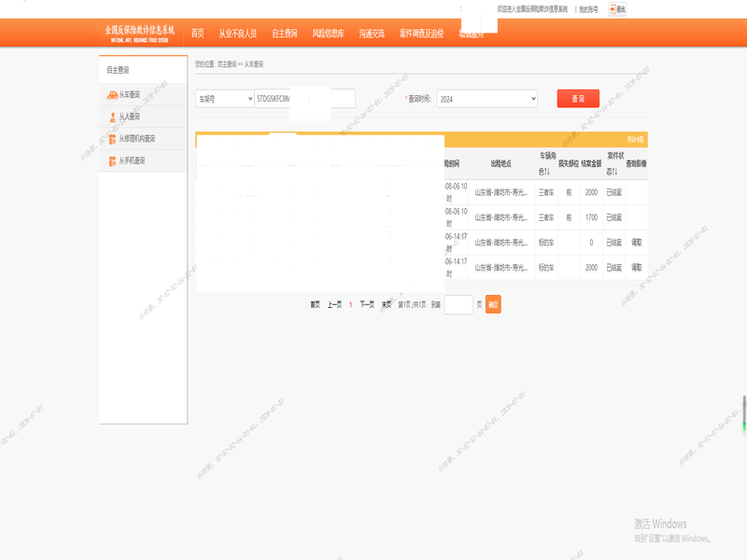Click the 我的账号 link at top
The image size is (747, 560).
[588, 9]
